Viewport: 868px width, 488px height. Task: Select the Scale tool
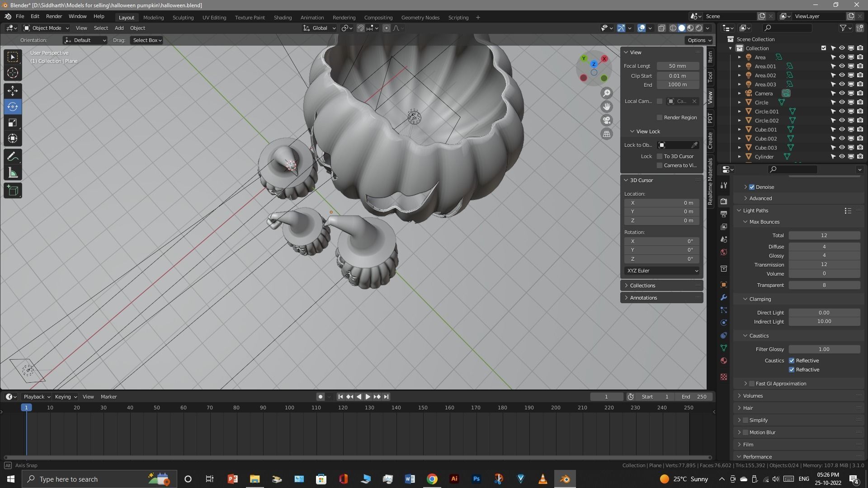point(13,122)
